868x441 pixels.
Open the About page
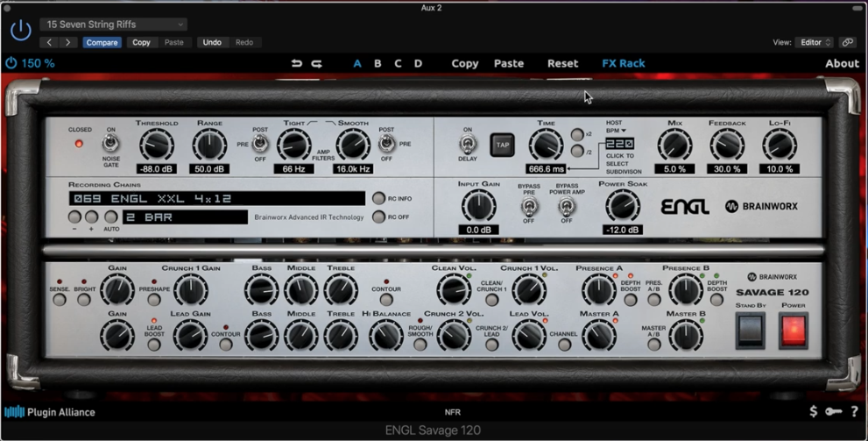(x=842, y=63)
